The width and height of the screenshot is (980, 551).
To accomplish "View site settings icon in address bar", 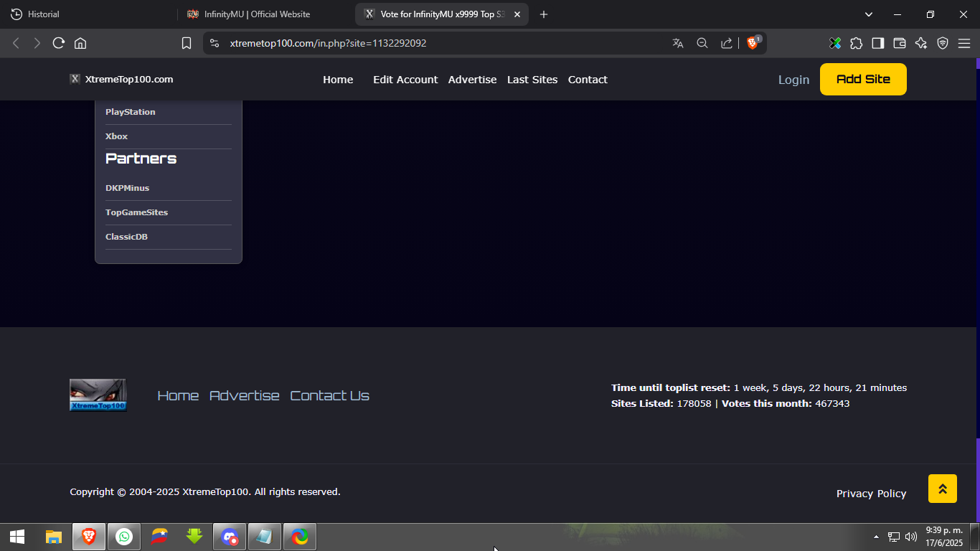I will 214,43.
